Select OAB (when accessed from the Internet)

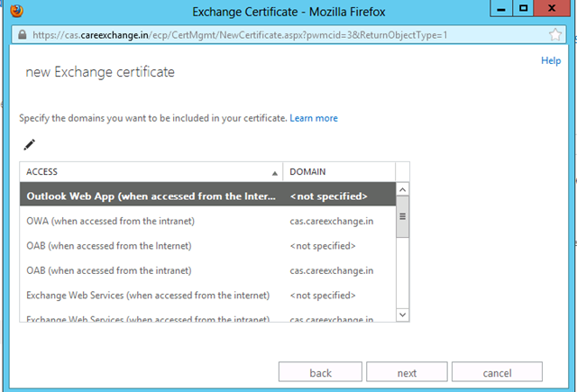tap(207, 246)
